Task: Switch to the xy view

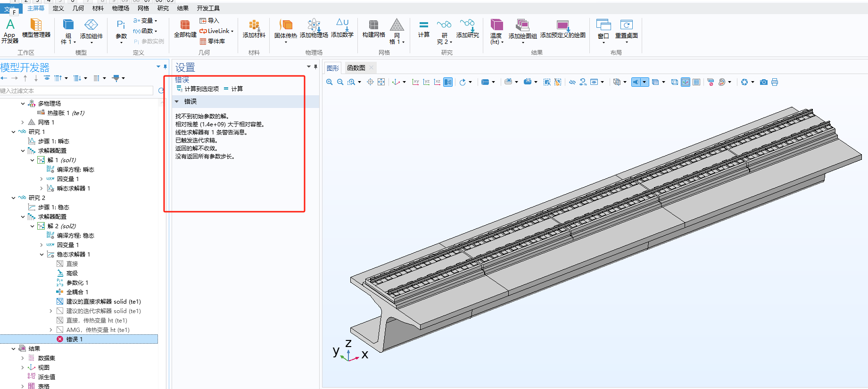Action: click(415, 82)
